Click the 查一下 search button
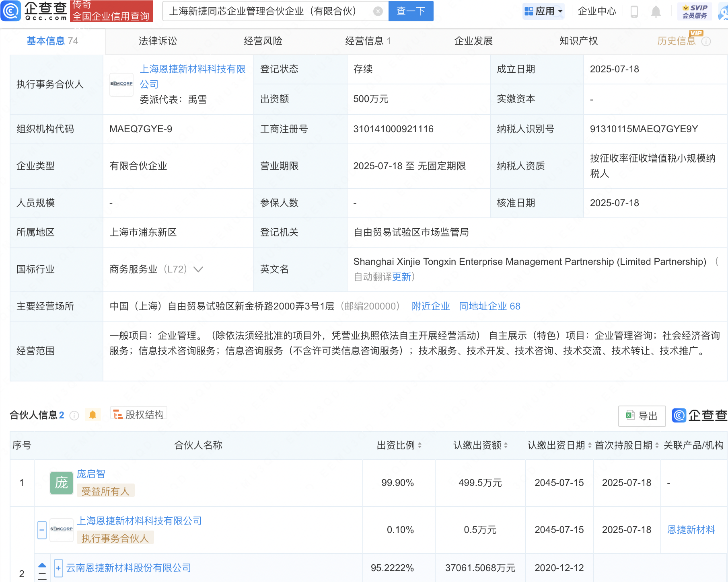 [411, 11]
